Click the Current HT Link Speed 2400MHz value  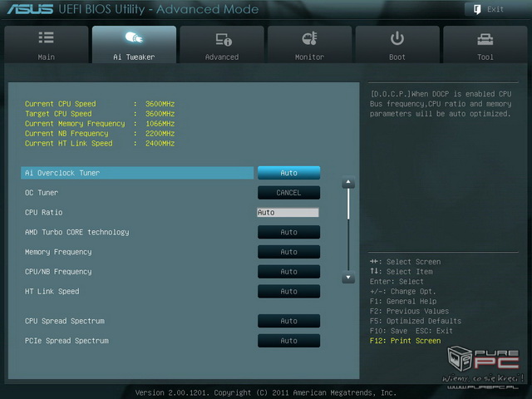160,143
